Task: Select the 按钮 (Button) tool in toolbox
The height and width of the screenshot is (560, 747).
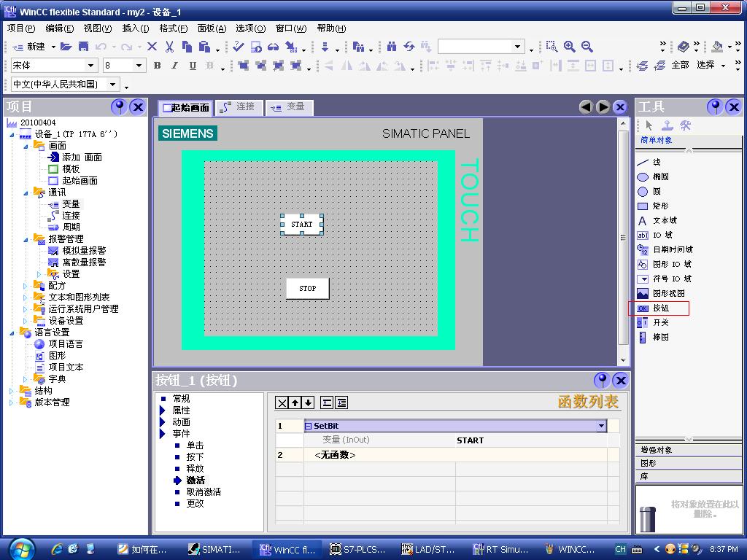Action: [659, 308]
